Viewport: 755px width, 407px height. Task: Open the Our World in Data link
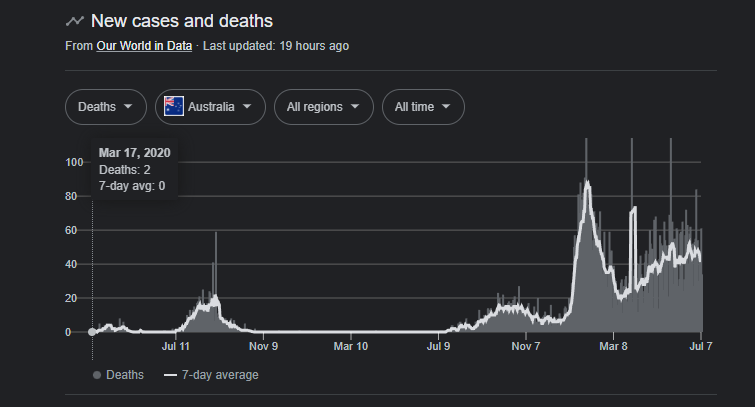click(x=143, y=46)
